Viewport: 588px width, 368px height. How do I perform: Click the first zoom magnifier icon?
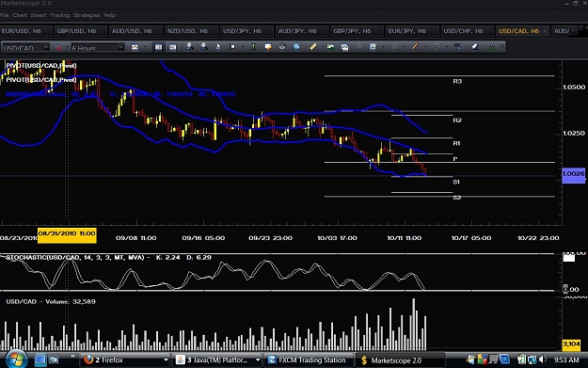[x=190, y=47]
